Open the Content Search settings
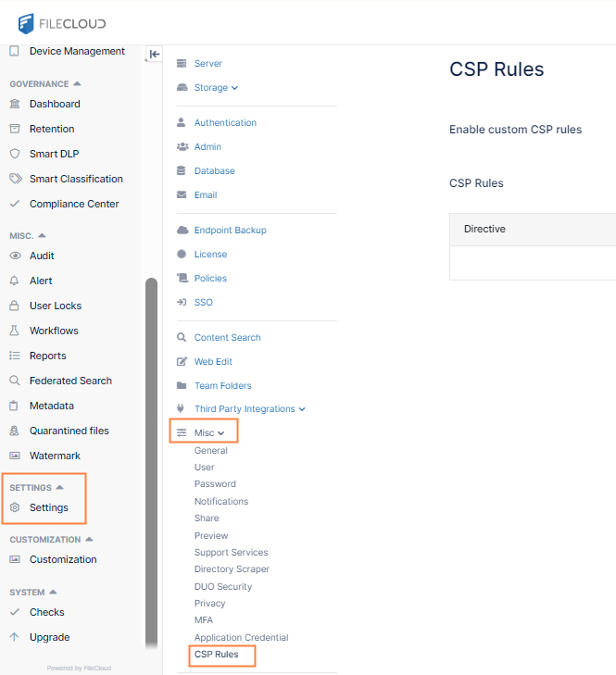The height and width of the screenshot is (675, 616). coord(227,337)
